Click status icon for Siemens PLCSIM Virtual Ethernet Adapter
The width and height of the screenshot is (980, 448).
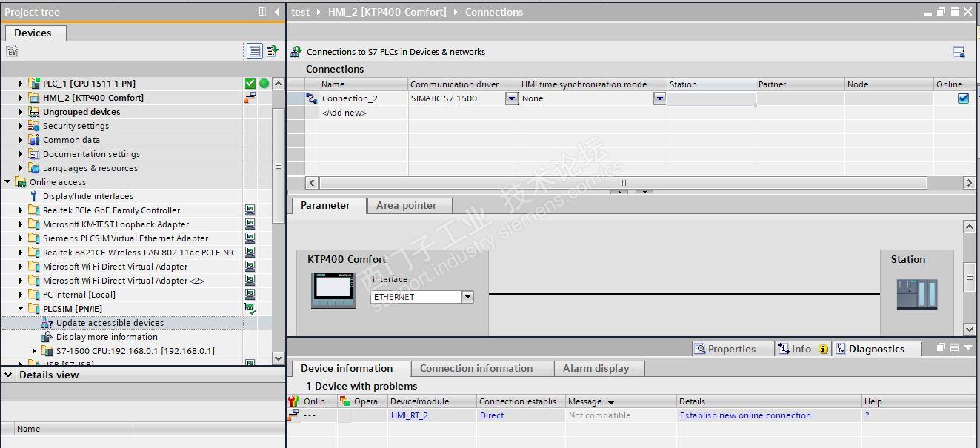pos(250,238)
